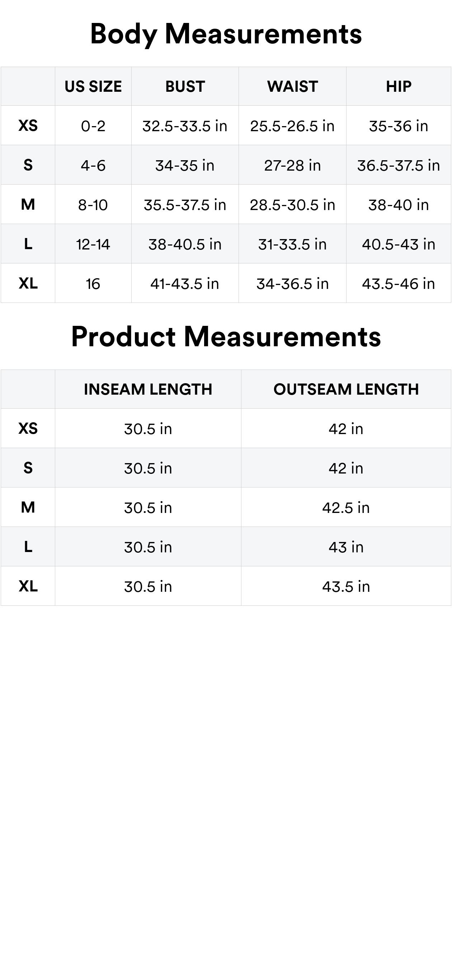Image resolution: width=452 pixels, height=980 pixels.
Task: Click the 32.5-33.5 in bust cell
Action: [185, 126]
